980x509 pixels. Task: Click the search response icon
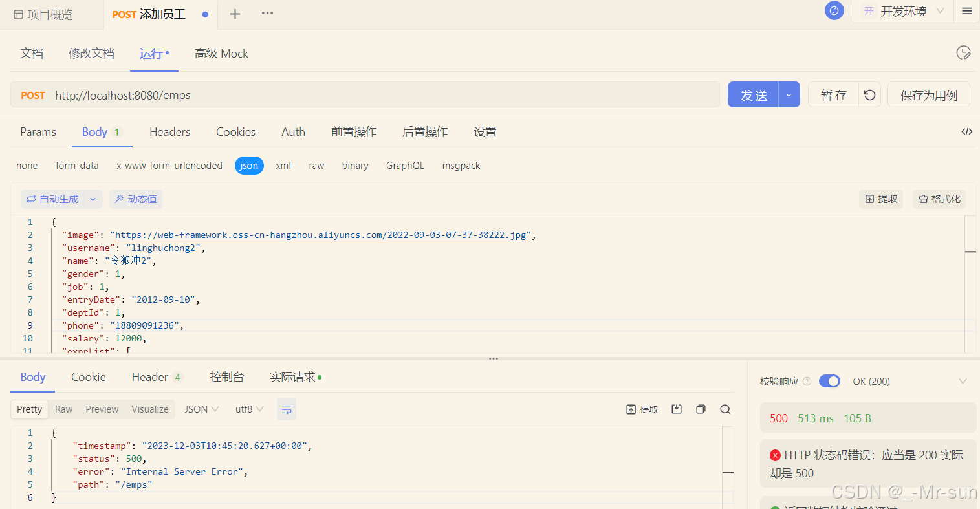point(725,409)
